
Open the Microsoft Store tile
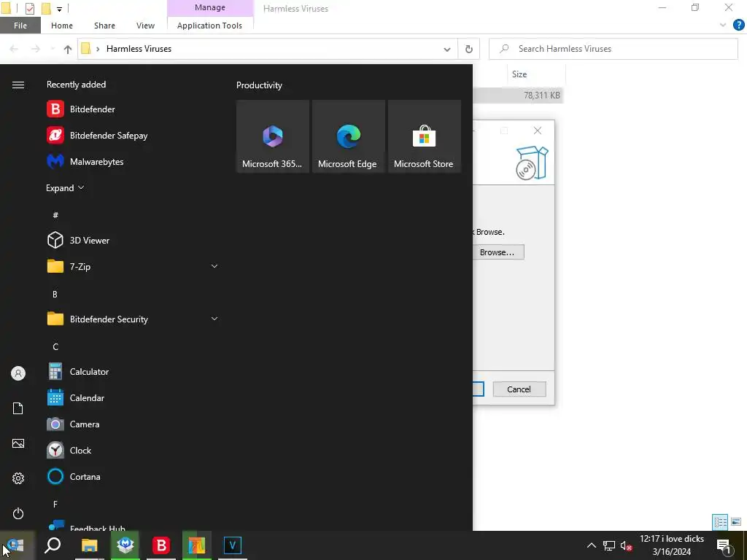(424, 136)
